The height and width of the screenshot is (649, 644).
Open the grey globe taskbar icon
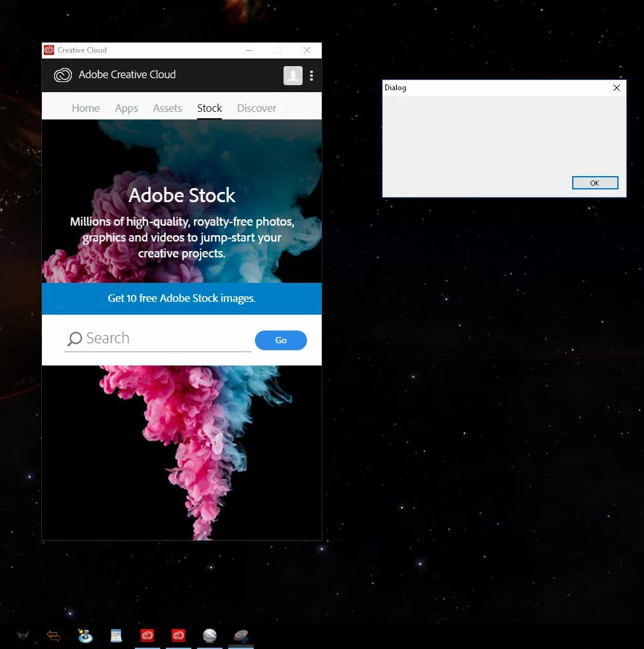point(209,636)
